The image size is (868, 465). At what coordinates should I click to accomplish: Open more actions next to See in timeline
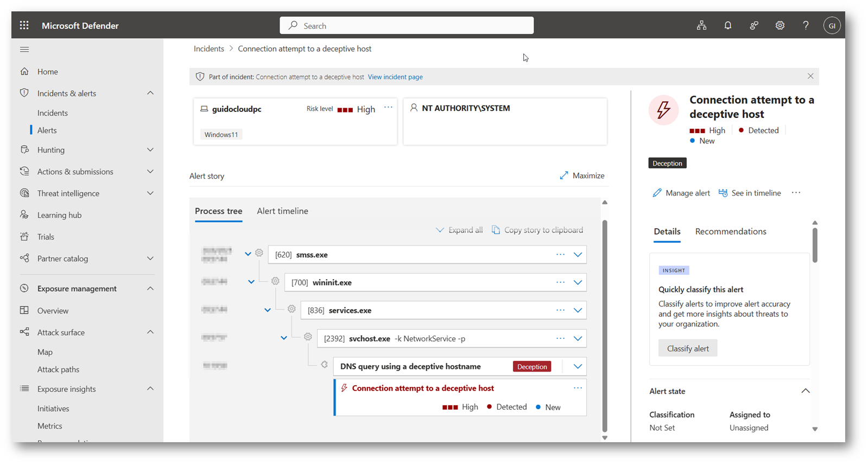pyautogui.click(x=796, y=193)
